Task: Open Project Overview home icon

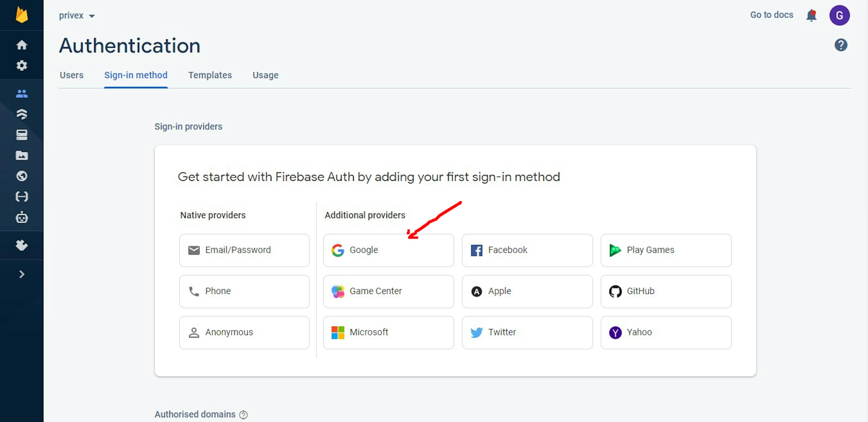Action: (22, 45)
